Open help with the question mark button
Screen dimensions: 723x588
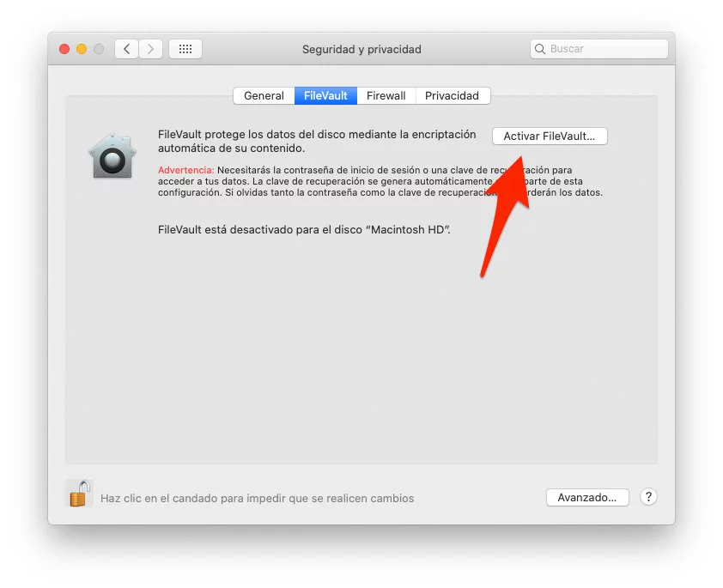coord(648,497)
